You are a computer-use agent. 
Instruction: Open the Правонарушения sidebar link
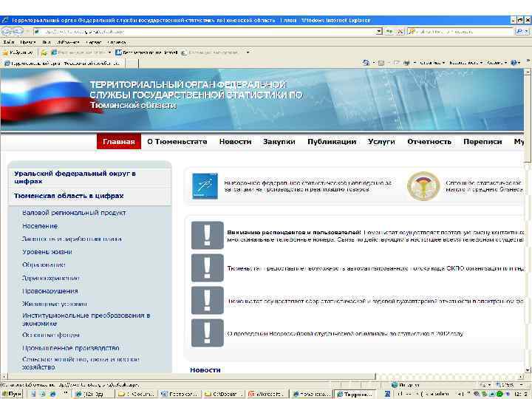click(50, 291)
